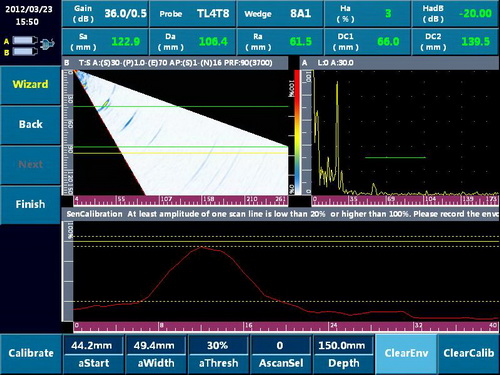The height and width of the screenshot is (375, 500).
Task: Click the Finish button
Action: click(x=30, y=204)
